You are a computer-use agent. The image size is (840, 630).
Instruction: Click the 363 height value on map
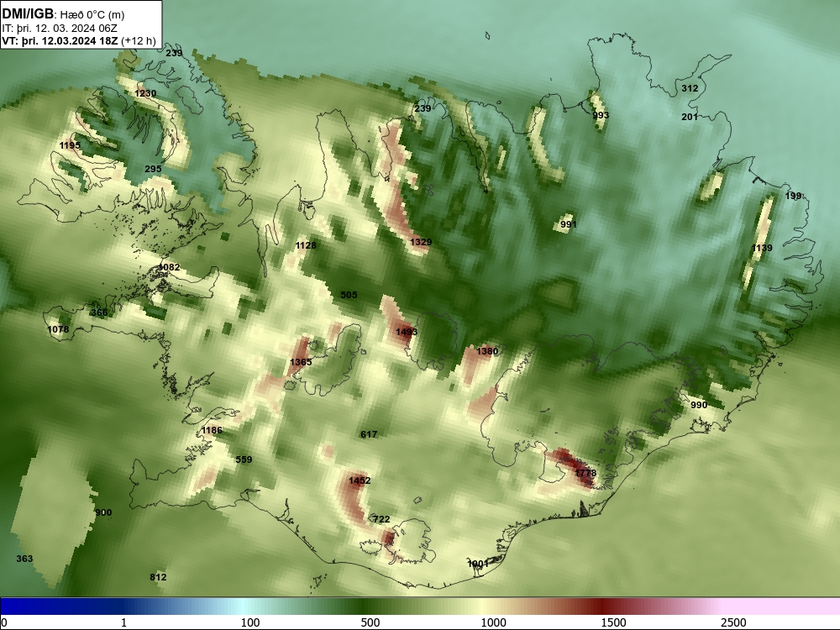(24, 559)
